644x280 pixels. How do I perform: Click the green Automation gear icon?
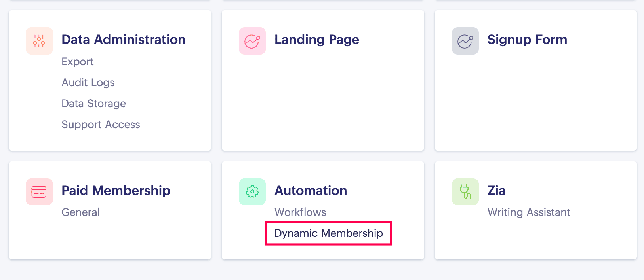point(252,192)
